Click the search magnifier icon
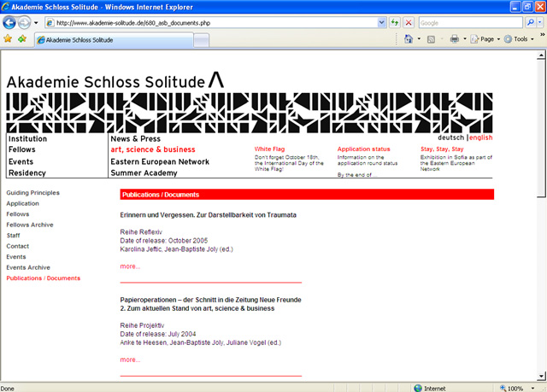This screenshot has width=547, height=392. 529,22
